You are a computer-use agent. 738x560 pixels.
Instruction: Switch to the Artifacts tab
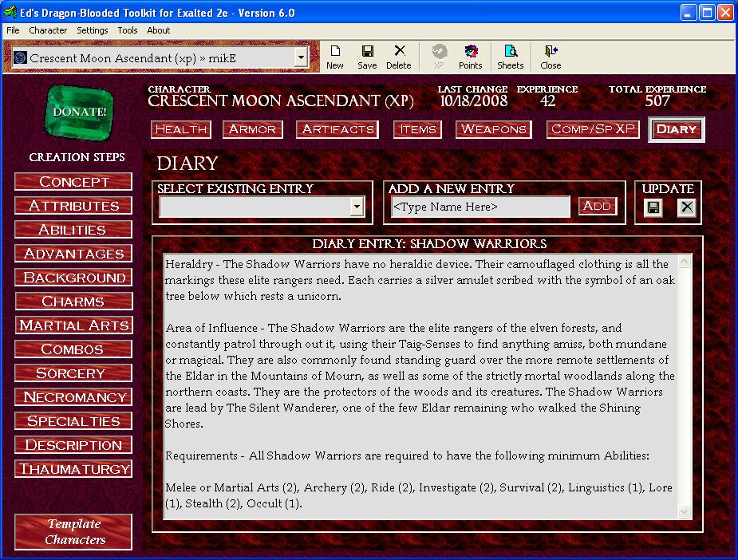point(337,129)
